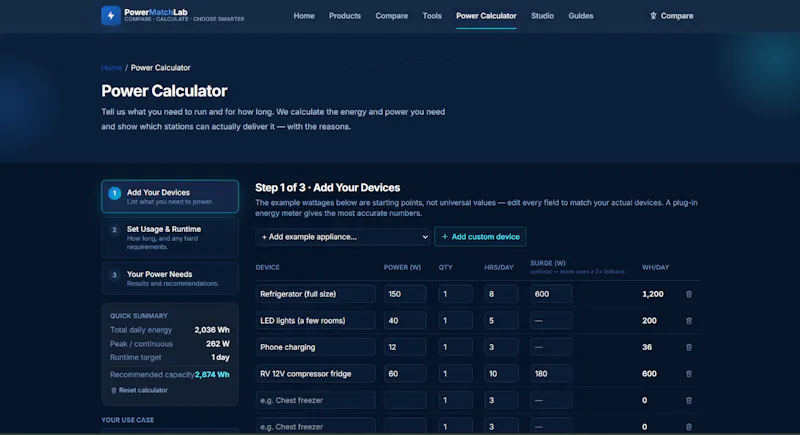Click Reset calculator link

tap(139, 390)
